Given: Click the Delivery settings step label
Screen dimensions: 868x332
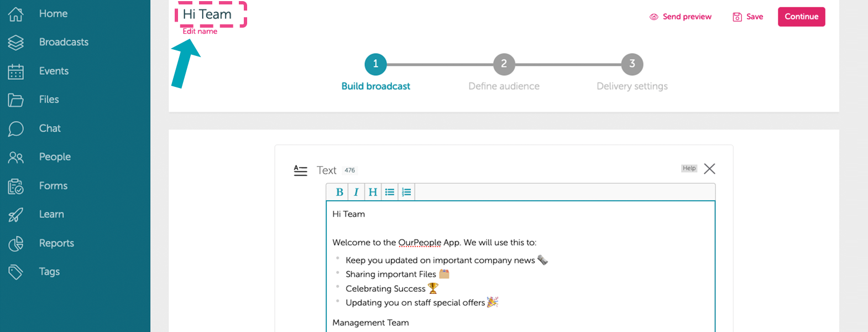Looking at the screenshot, I should tap(632, 86).
